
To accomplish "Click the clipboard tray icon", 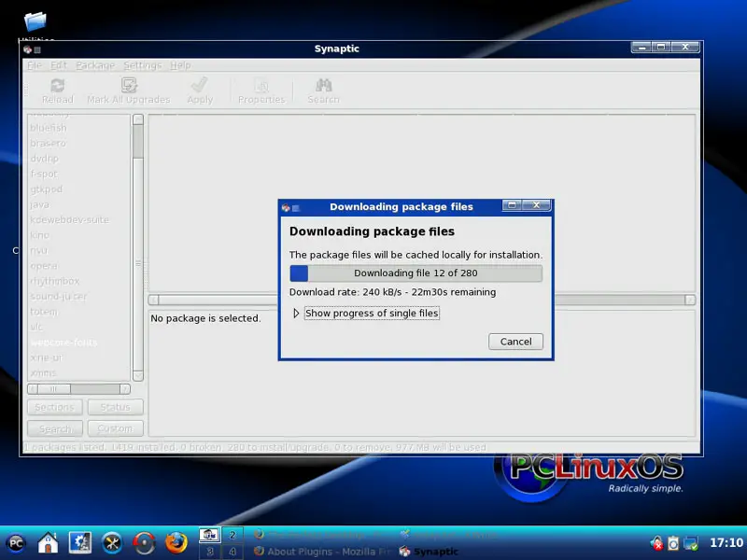I will [672, 543].
